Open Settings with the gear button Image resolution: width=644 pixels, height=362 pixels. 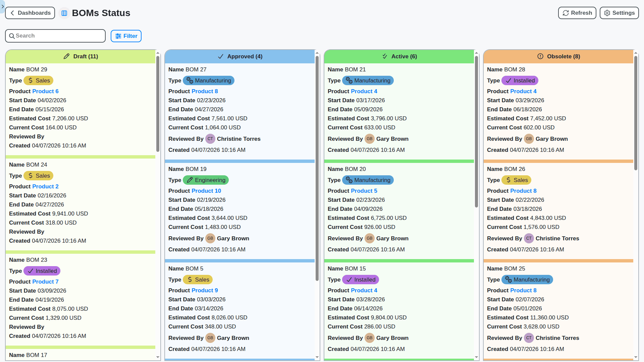click(619, 13)
